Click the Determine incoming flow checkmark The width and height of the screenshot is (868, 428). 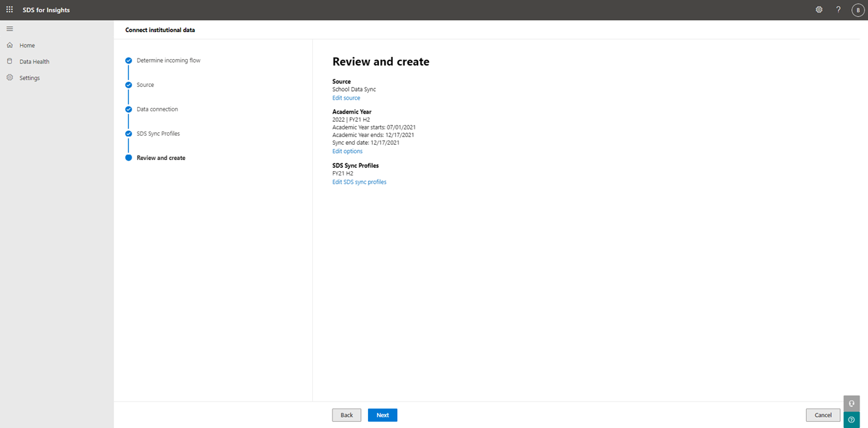[x=129, y=61]
